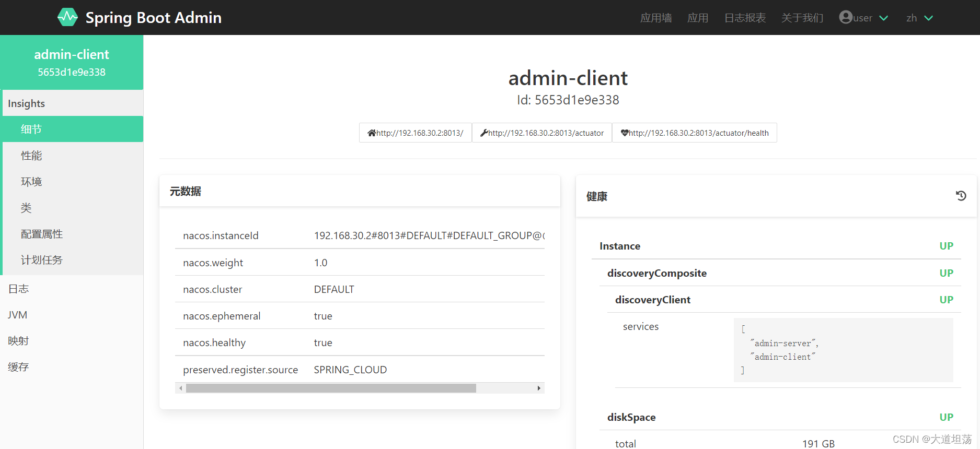Open the actuator URL link

click(542, 133)
